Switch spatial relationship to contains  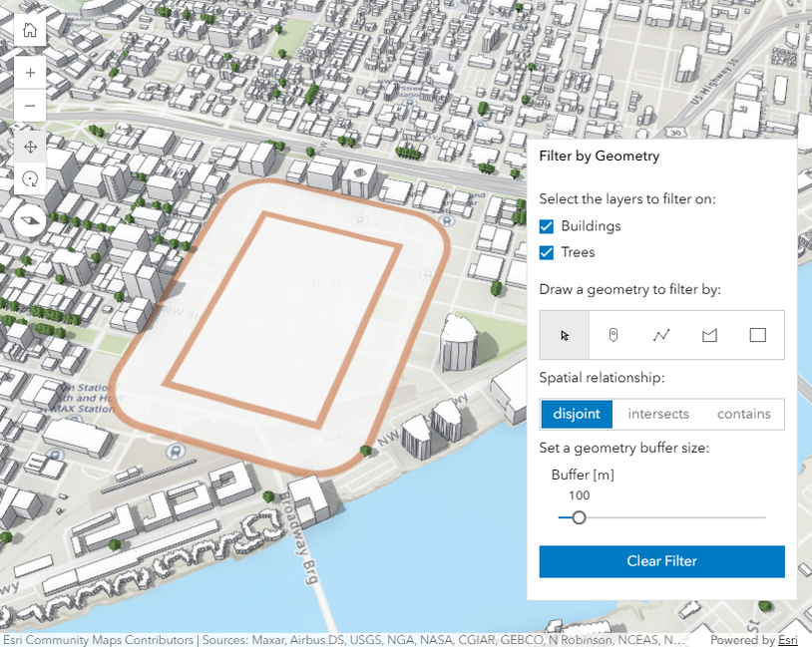(743, 414)
